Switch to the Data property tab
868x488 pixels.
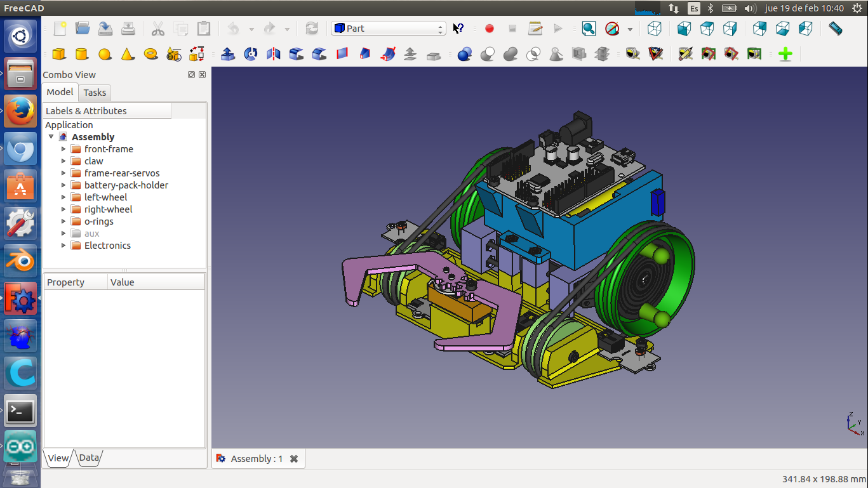coord(89,458)
